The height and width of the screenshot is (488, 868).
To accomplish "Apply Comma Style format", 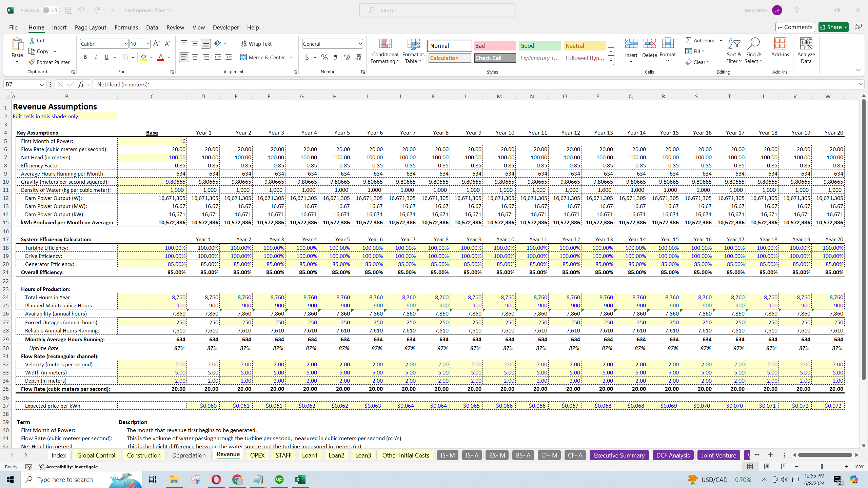I will pyautogui.click(x=335, y=57).
